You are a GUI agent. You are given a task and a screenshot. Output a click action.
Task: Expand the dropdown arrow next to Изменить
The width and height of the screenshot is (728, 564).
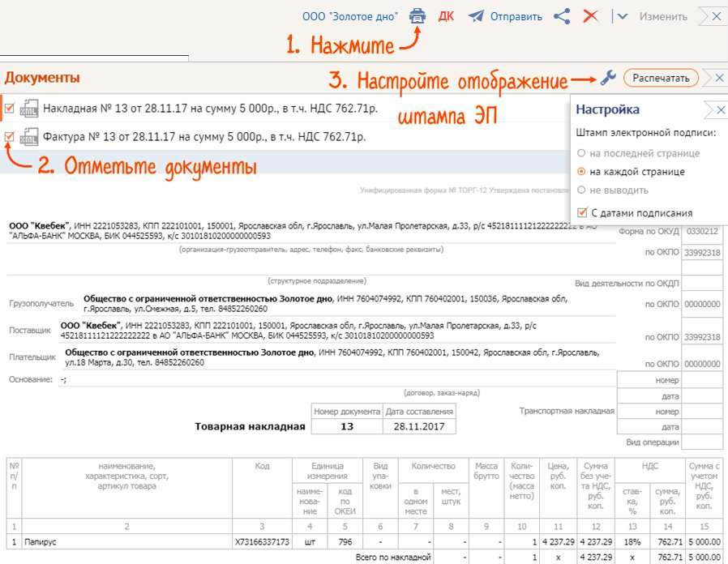pos(623,17)
